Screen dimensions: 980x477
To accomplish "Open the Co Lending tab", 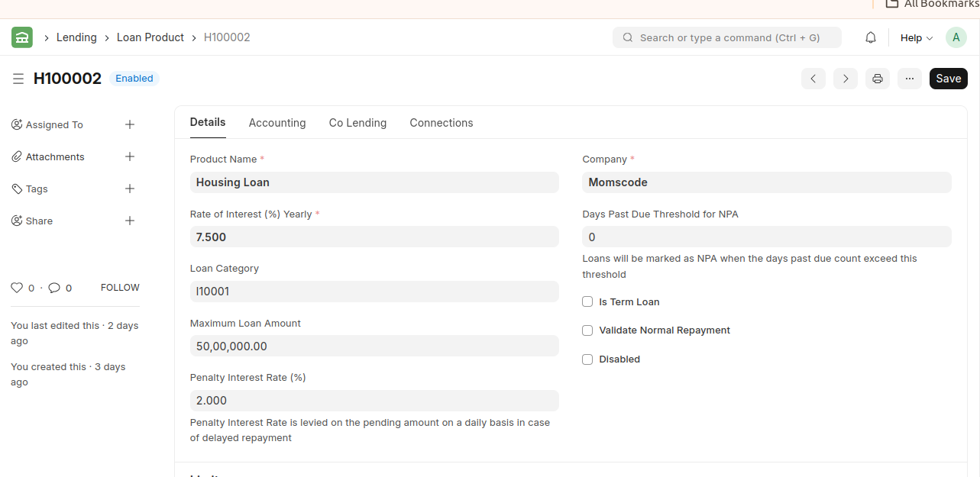I will pyautogui.click(x=357, y=123).
